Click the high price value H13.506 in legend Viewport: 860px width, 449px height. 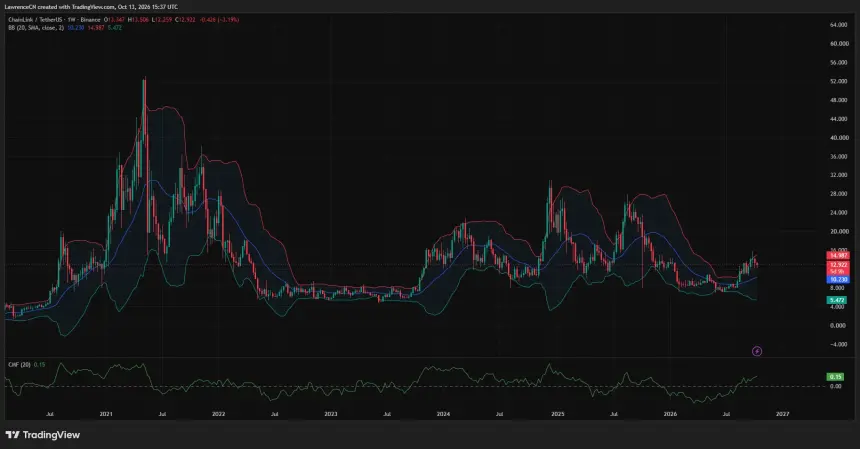(138, 20)
